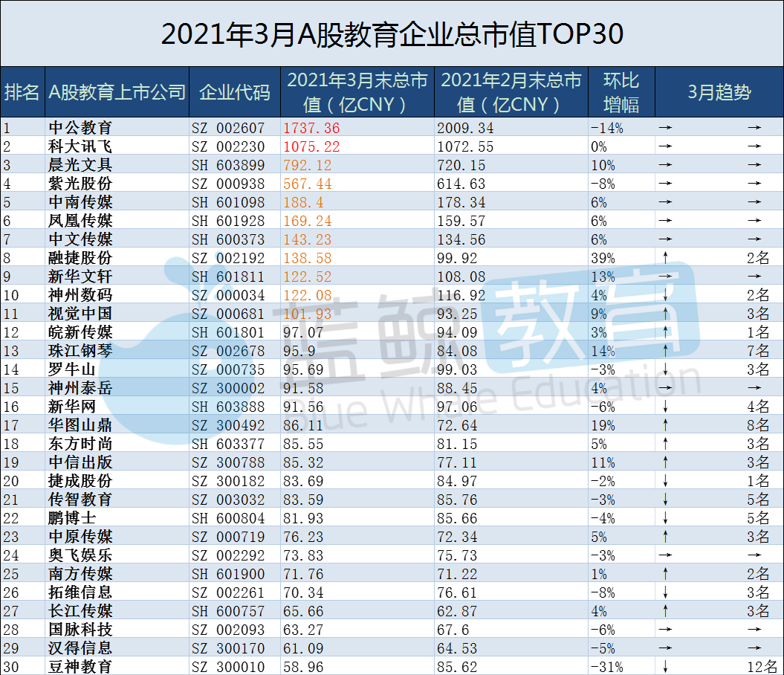
Task: Click the company name 豆神教育
Action: point(80,667)
